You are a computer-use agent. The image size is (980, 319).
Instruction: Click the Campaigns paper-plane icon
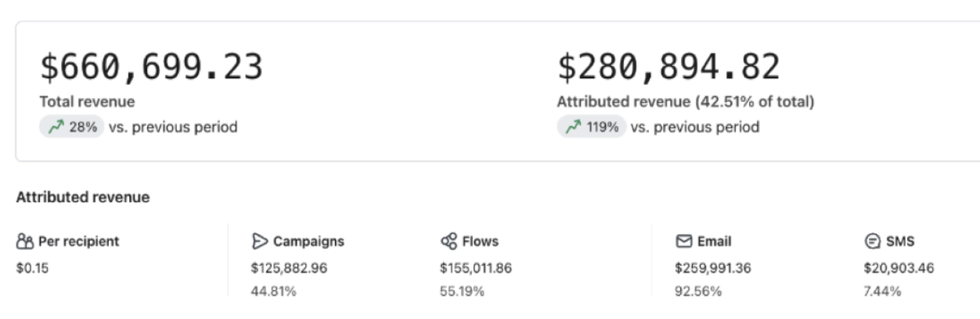pos(260,241)
